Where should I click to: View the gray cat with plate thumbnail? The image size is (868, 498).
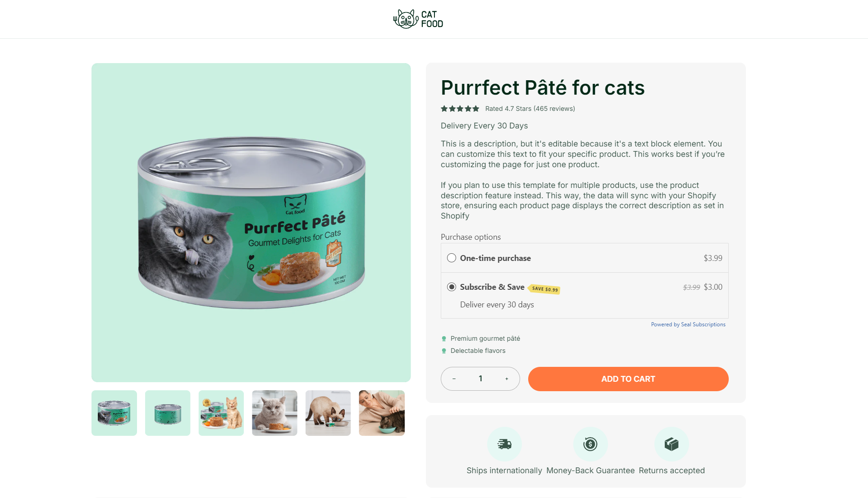click(274, 413)
